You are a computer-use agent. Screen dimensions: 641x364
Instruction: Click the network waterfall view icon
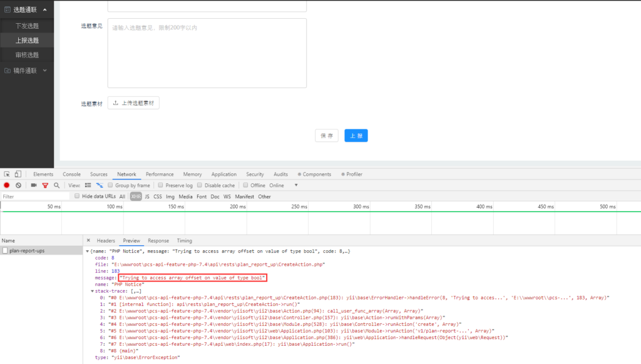pos(100,185)
